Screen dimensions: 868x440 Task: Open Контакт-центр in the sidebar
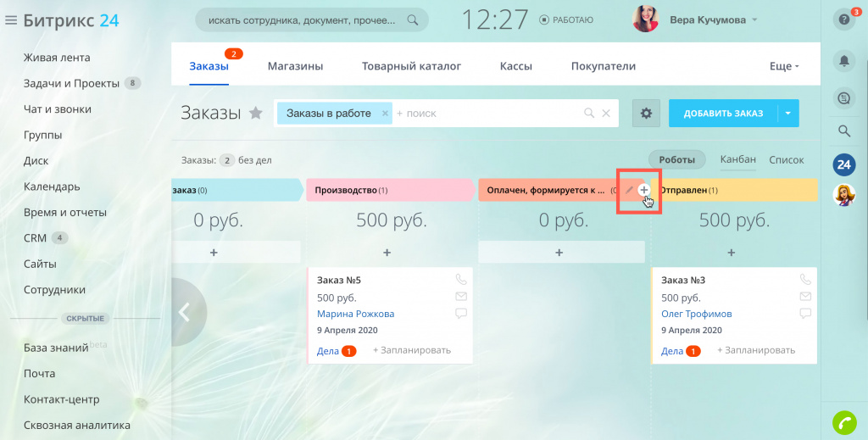tap(61, 399)
